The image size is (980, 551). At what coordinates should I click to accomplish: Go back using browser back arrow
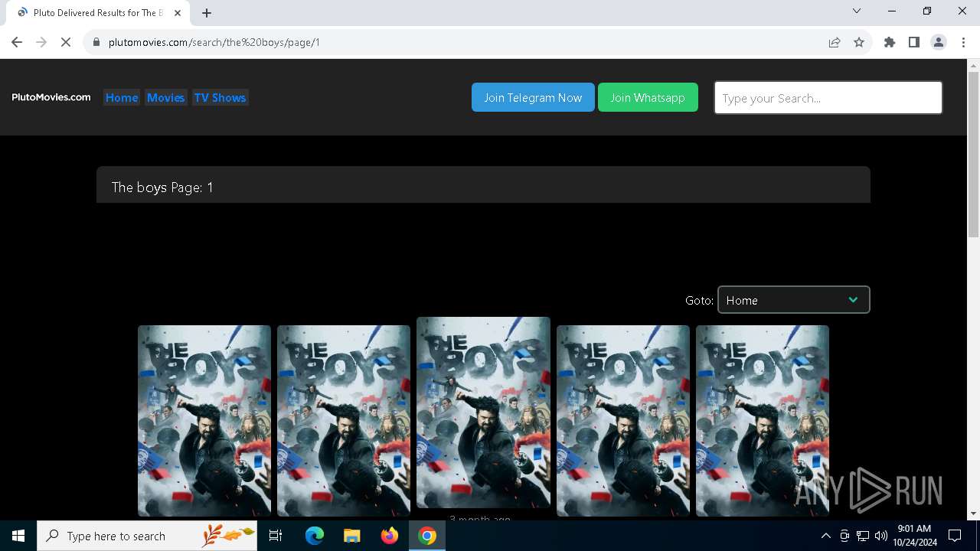pos(17,42)
